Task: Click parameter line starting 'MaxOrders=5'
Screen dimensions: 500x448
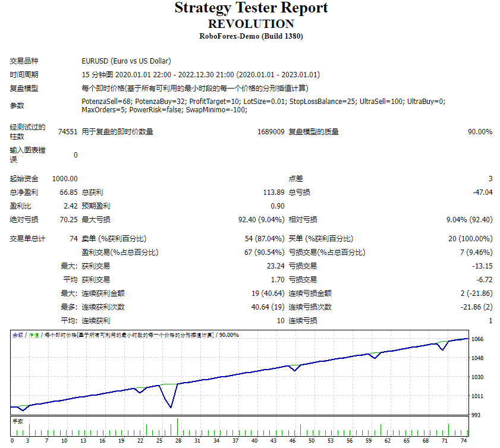Action: coord(164,110)
